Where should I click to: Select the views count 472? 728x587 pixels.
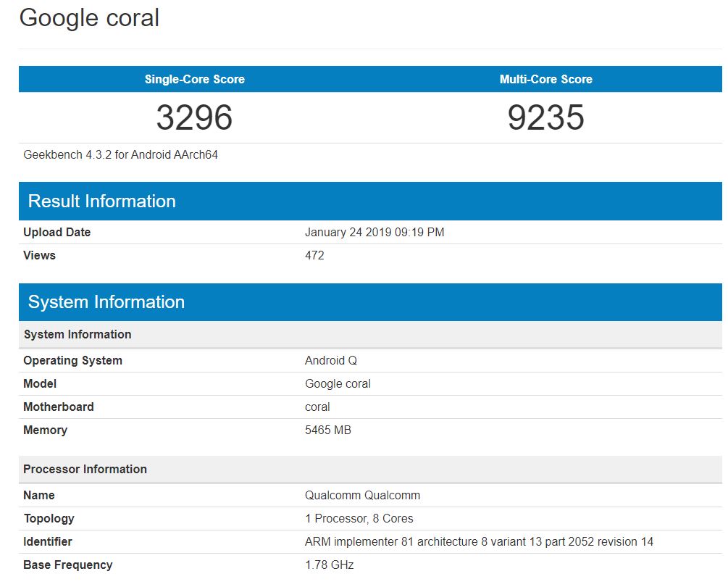(x=314, y=255)
